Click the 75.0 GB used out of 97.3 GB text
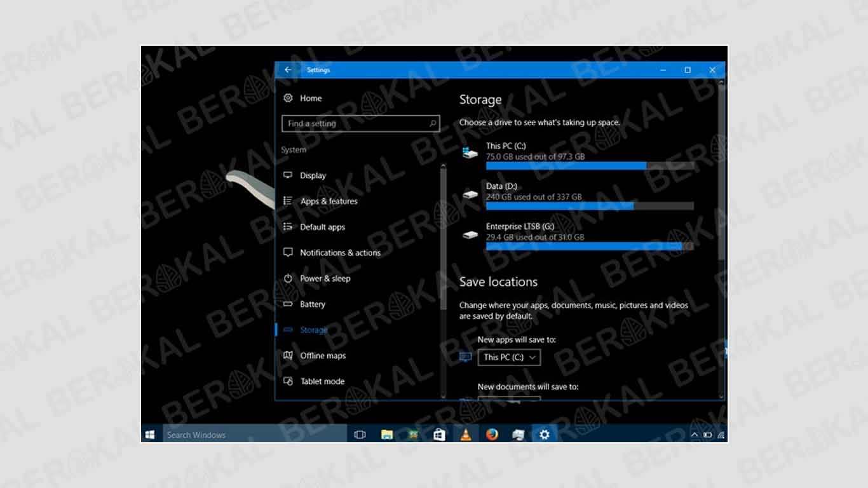The width and height of the screenshot is (868, 488). [535, 156]
